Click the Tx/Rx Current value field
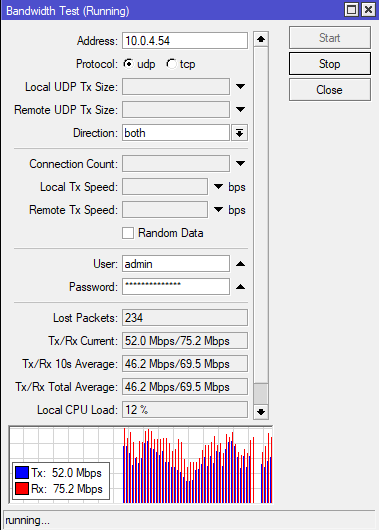379x530 pixels. pos(185,341)
